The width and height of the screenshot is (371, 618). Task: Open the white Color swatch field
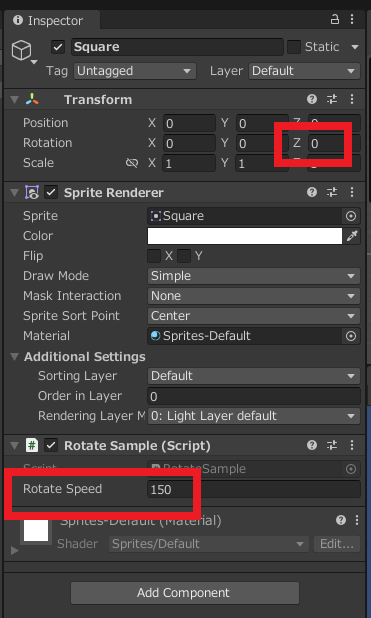tap(245, 236)
